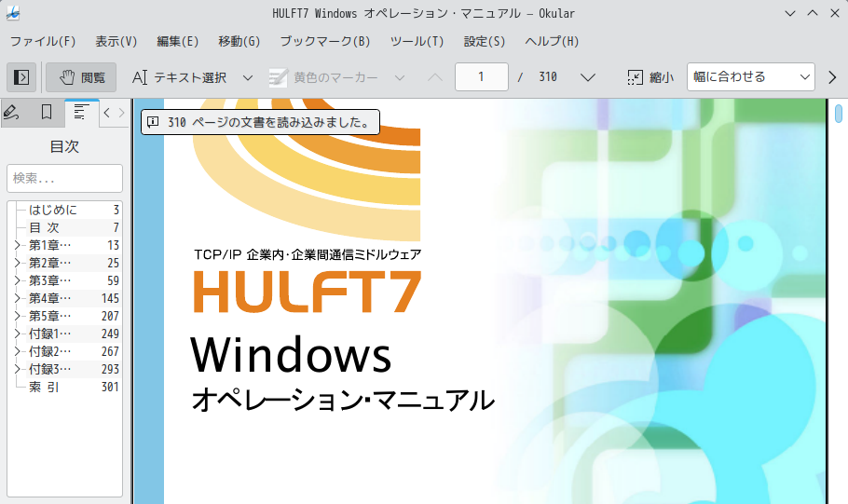This screenshot has width=848, height=504.
Task: Select the 第4章 chapter entry text
Action: pos(49,298)
